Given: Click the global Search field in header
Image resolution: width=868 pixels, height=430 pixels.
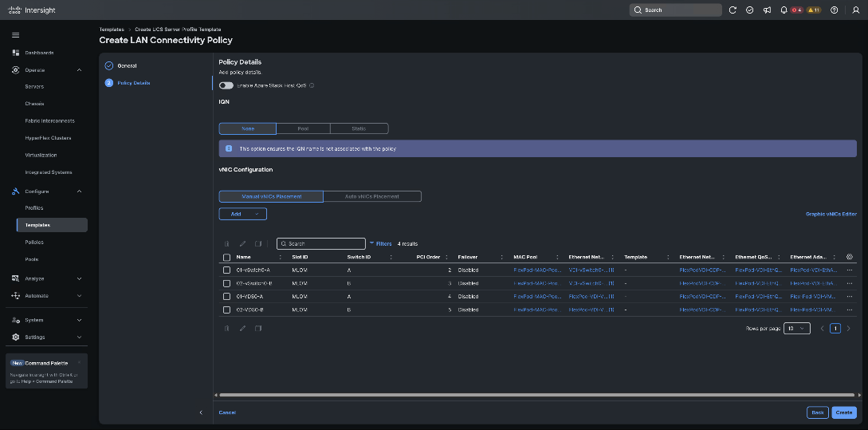Looking at the screenshot, I should tap(675, 10).
